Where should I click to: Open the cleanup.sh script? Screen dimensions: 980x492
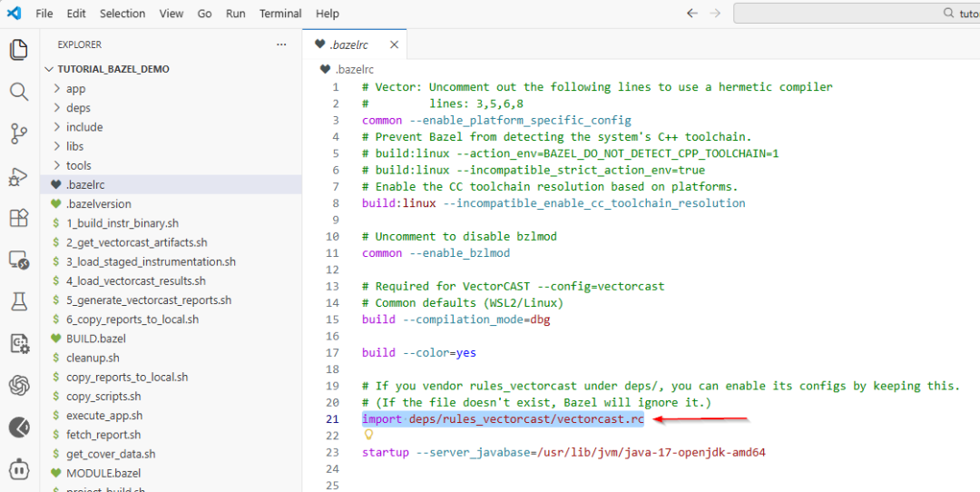pos(171,358)
